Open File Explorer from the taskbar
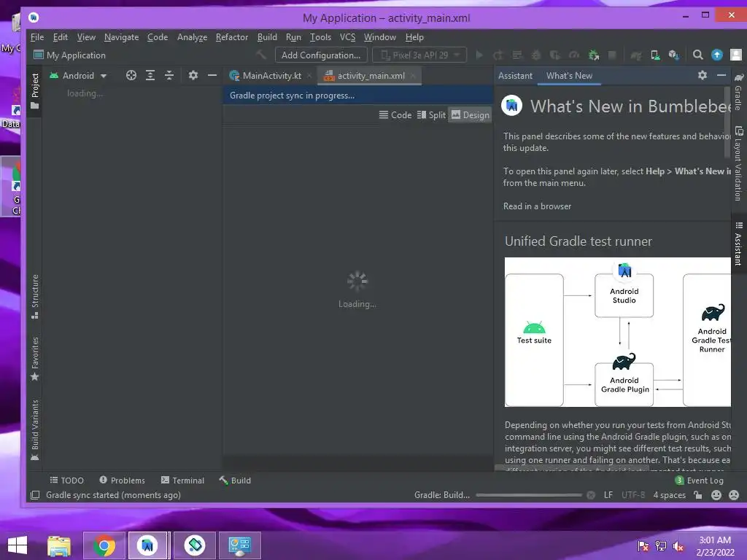The image size is (747, 560). coord(59,545)
